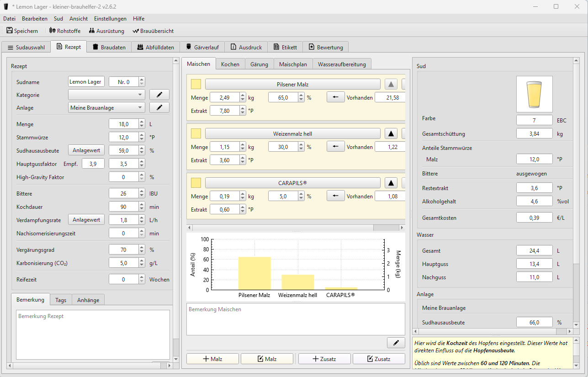Open Brauübersicht from the toolbar
Viewport: 588px width, 377px height.
coord(153,31)
